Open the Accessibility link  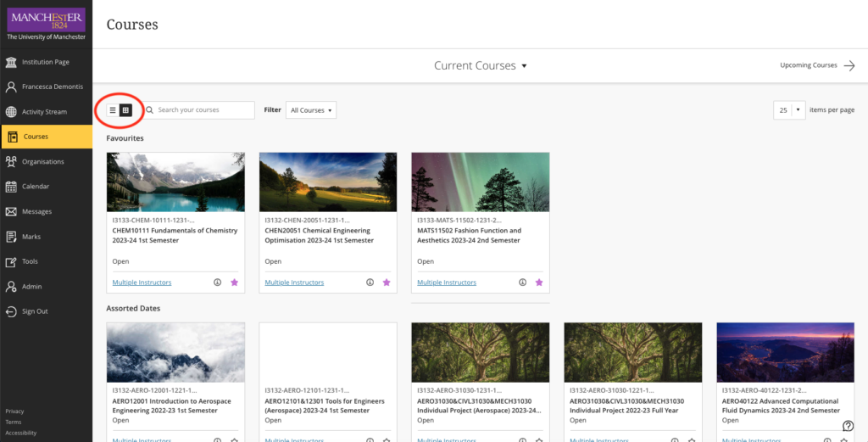21,434
